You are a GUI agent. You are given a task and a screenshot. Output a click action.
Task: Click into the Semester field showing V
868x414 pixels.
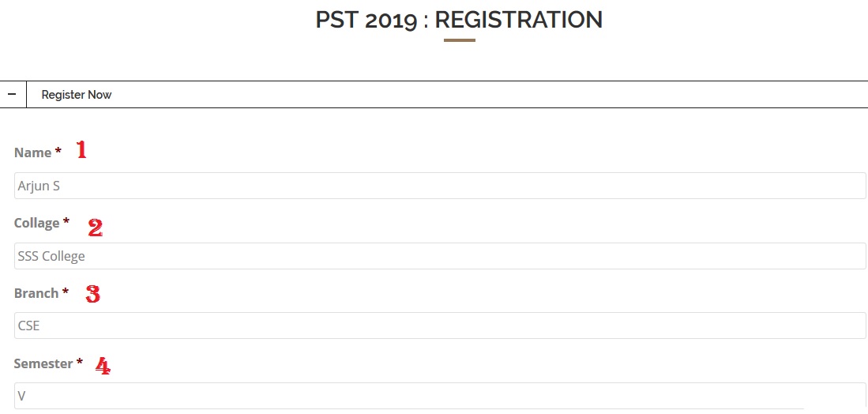click(x=440, y=395)
